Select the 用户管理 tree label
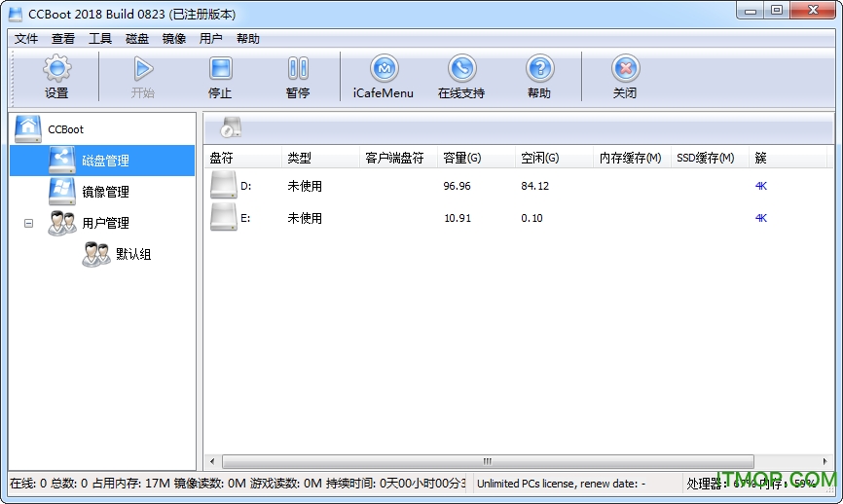 [x=105, y=223]
